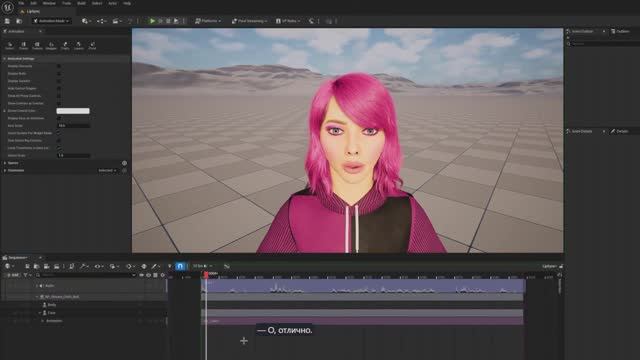Toggle Only Select Rig Controls checkbox
This screenshot has width=640, height=360.
59,140
